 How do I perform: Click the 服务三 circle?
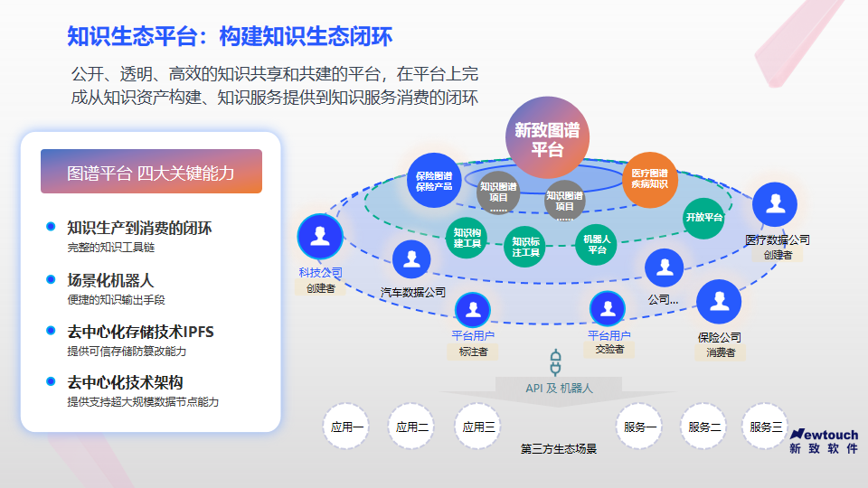(x=766, y=426)
